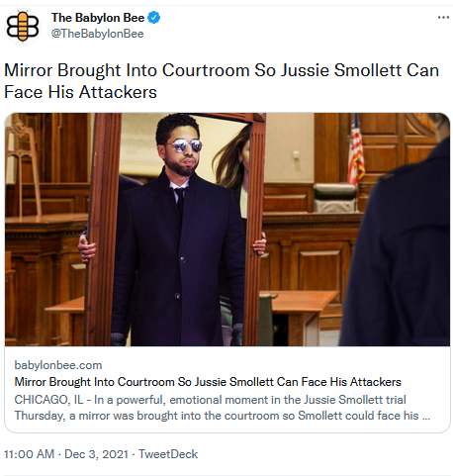Click the sunglasses in the article photo
The width and height of the screenshot is (453, 476).
[x=186, y=145]
